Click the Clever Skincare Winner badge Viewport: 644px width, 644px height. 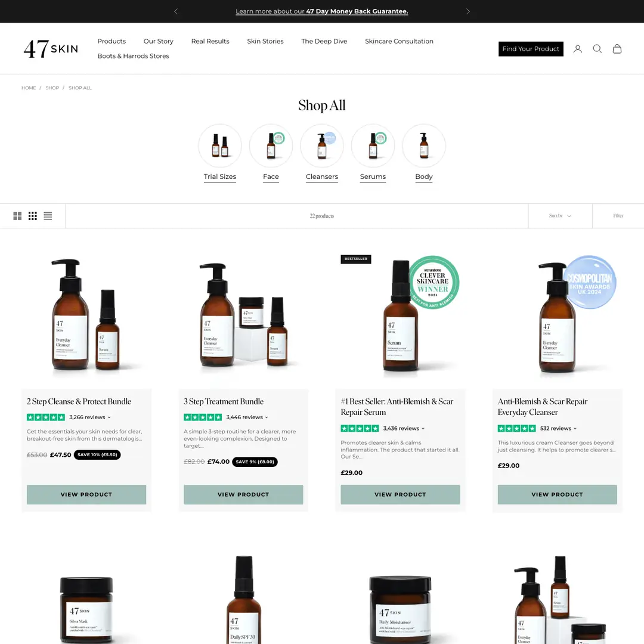pos(434,282)
